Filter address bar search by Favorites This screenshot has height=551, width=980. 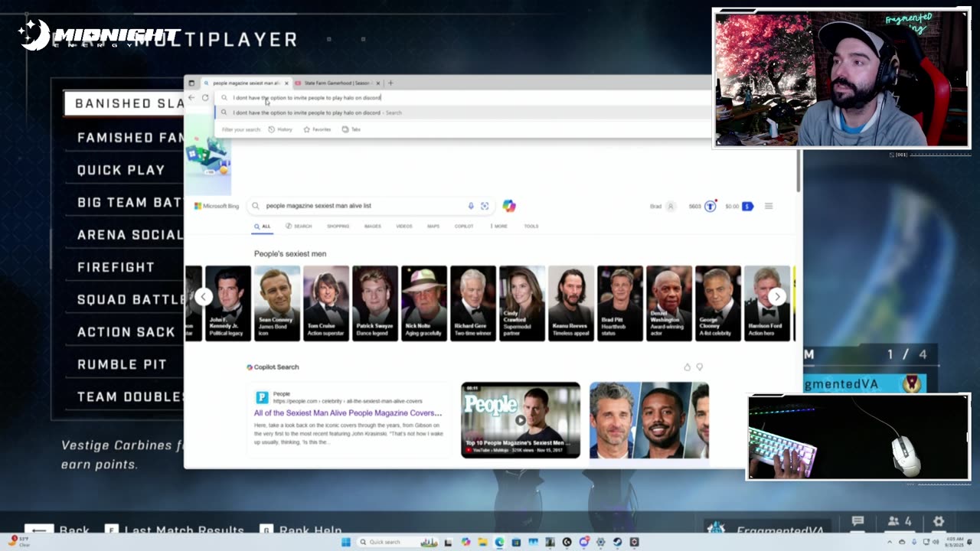pos(317,129)
